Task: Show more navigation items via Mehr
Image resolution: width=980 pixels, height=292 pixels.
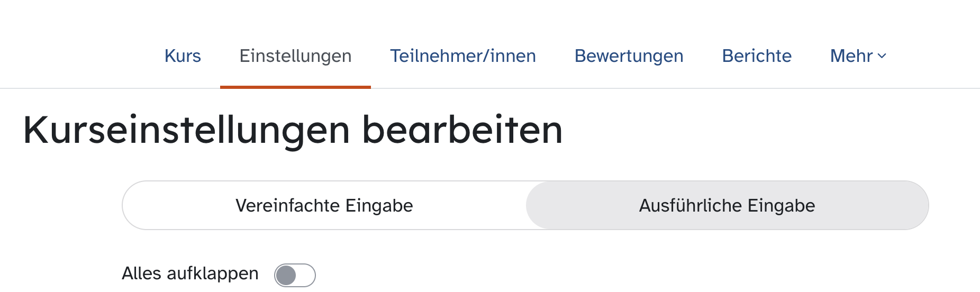Action: (857, 56)
